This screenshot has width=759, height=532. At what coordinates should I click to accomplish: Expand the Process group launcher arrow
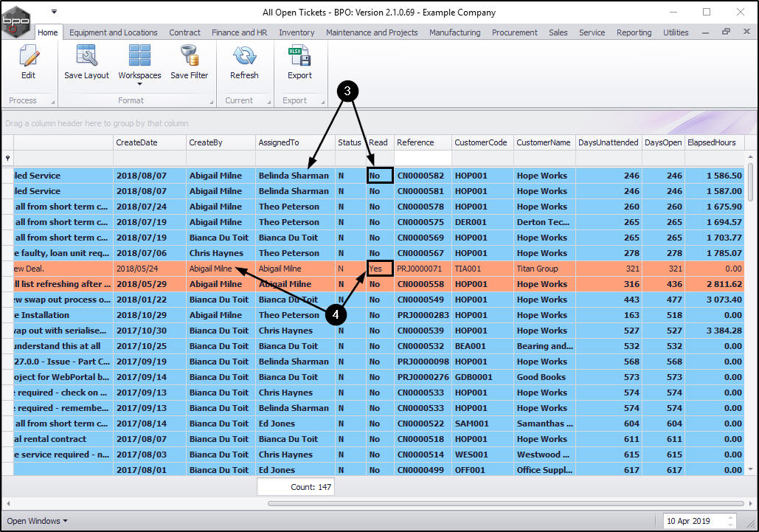point(52,101)
